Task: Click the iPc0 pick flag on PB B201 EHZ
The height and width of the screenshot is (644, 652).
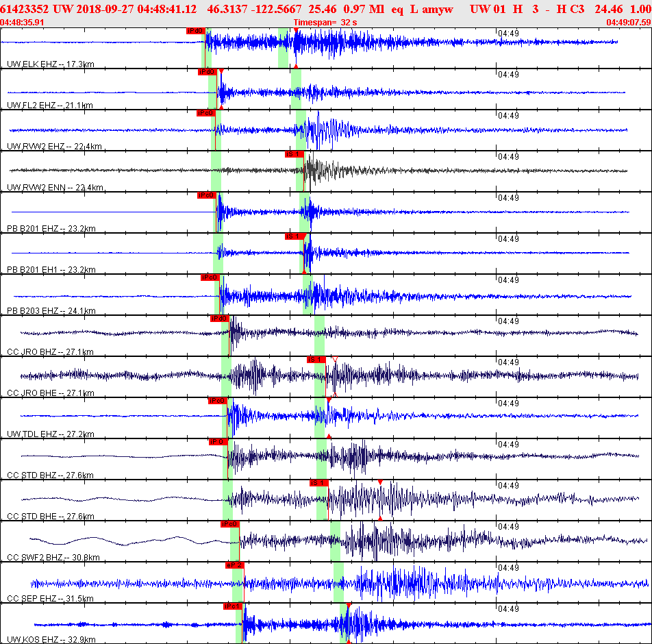Action: [x=207, y=195]
